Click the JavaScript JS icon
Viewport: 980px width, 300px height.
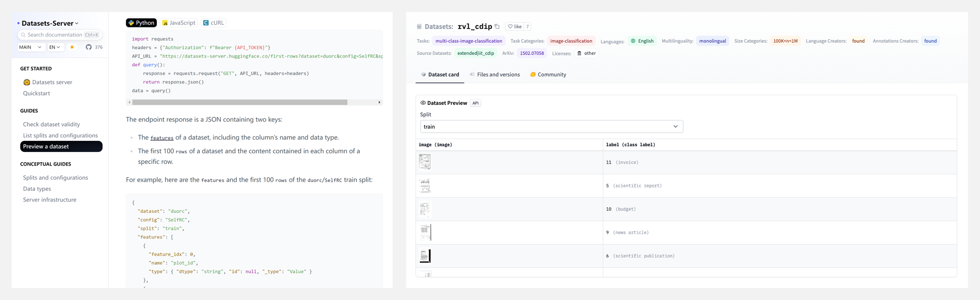(x=165, y=23)
